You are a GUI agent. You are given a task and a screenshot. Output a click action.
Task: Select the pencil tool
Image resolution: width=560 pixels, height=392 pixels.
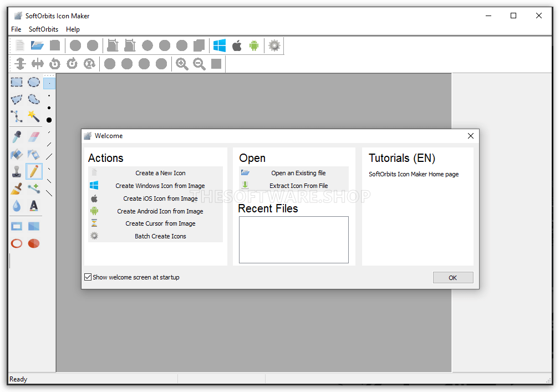point(34,171)
